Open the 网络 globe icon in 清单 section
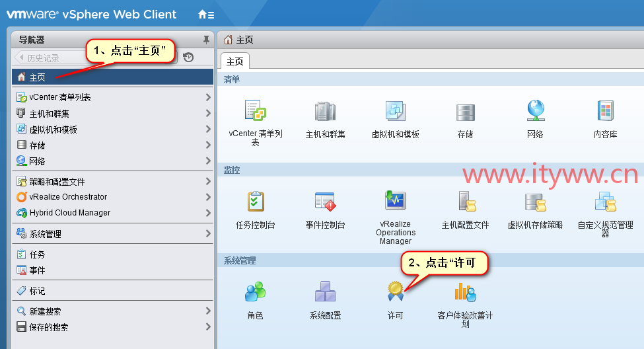This screenshot has width=644, height=349. pyautogui.click(x=536, y=110)
